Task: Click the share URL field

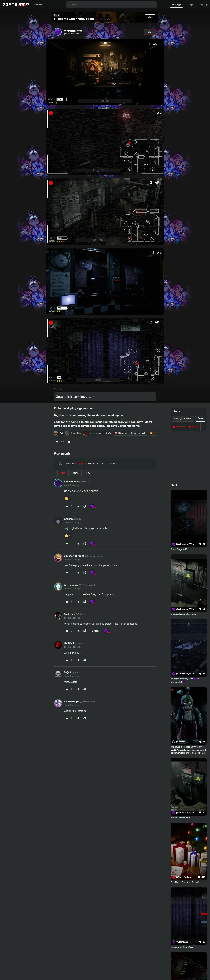Action: 183,418
